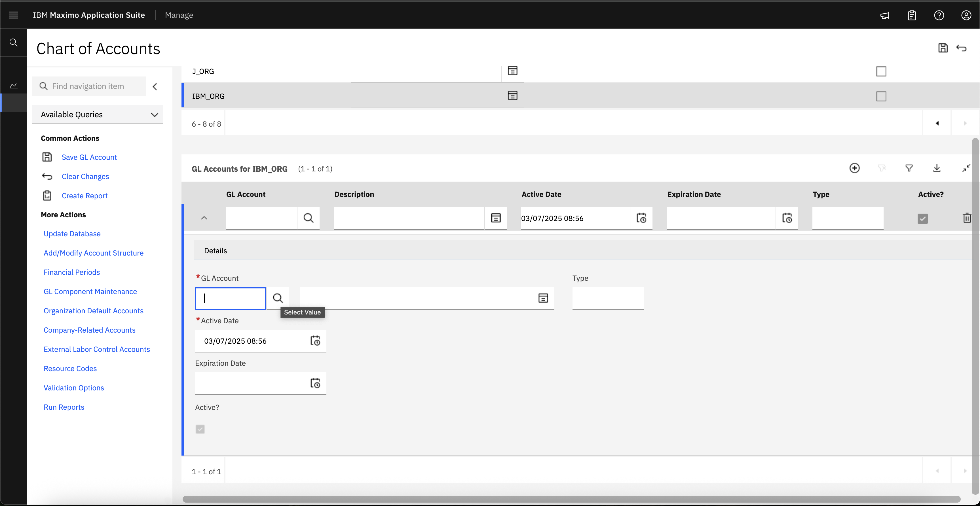Click Save GL Account action
Viewport: 980px width, 506px height.
tap(89, 157)
